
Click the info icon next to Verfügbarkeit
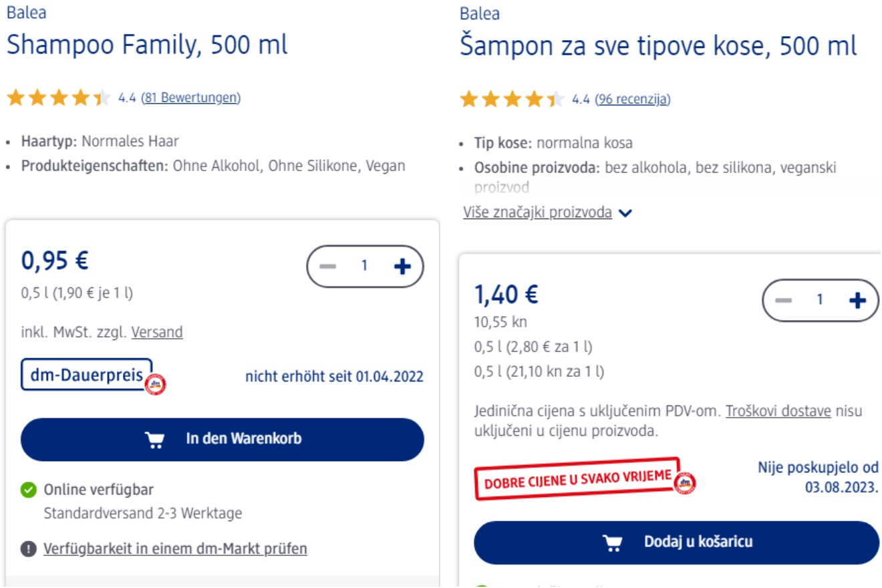coord(28,549)
